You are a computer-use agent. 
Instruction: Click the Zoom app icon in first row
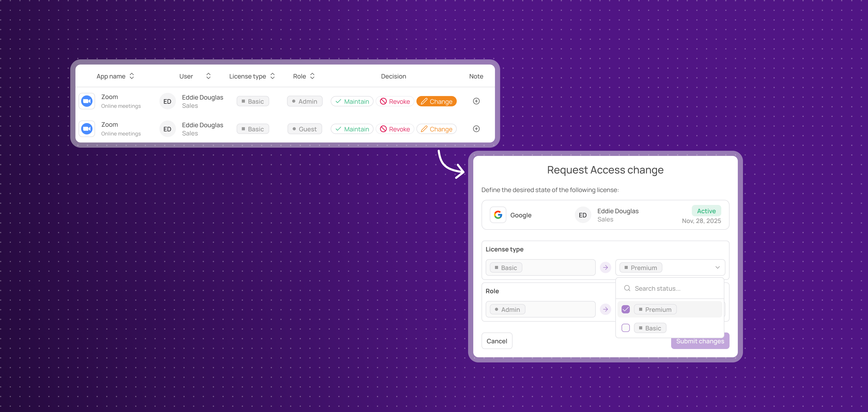point(87,101)
